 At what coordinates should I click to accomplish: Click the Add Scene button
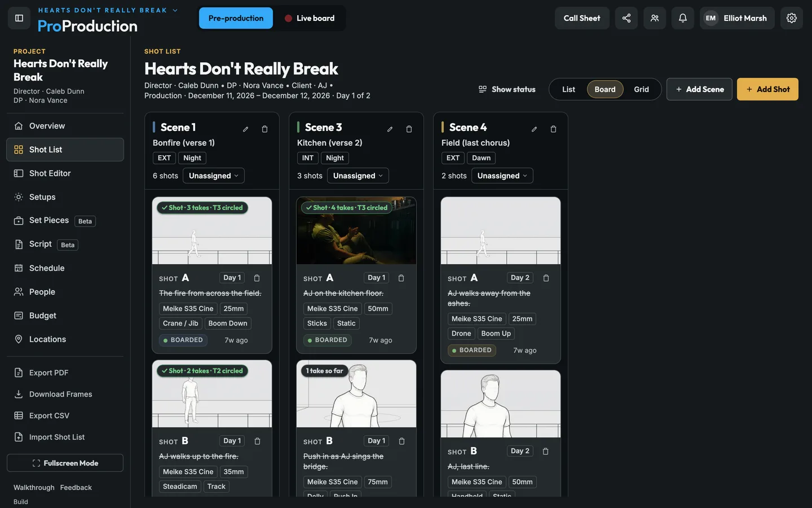699,89
